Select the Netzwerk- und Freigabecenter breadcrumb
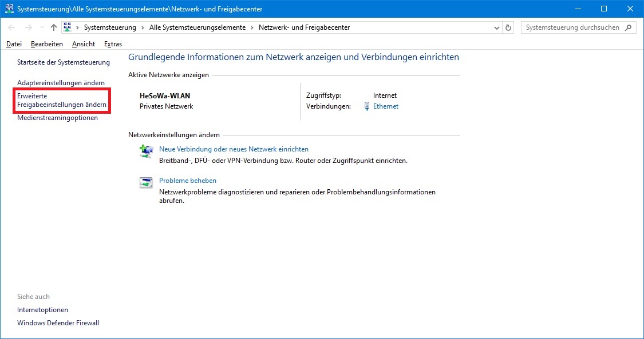 [x=304, y=27]
